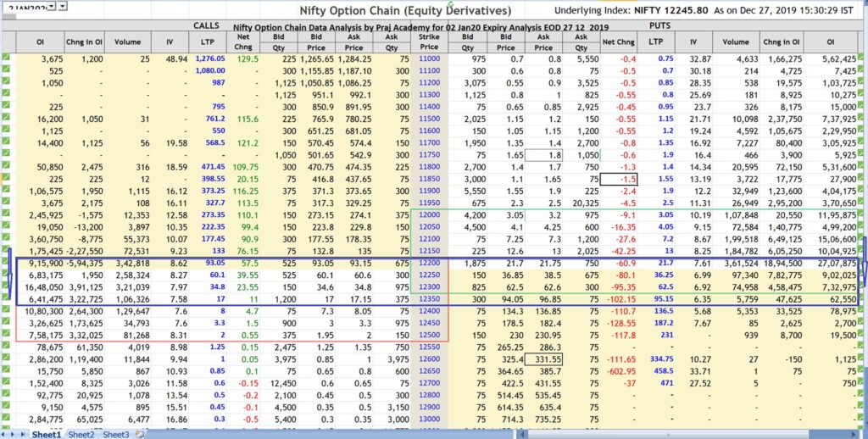
Task: Click the calls LTP header cell
Action: click(x=211, y=41)
